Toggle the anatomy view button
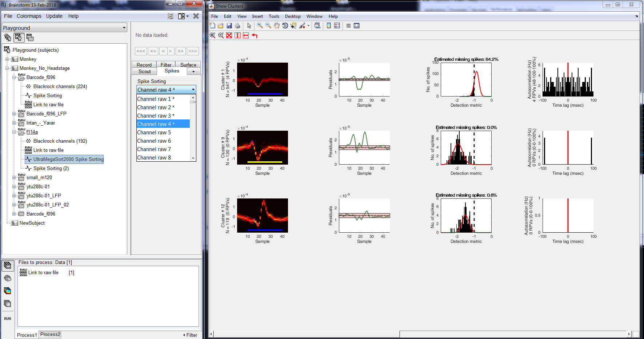The width and height of the screenshot is (644, 339). (8, 37)
